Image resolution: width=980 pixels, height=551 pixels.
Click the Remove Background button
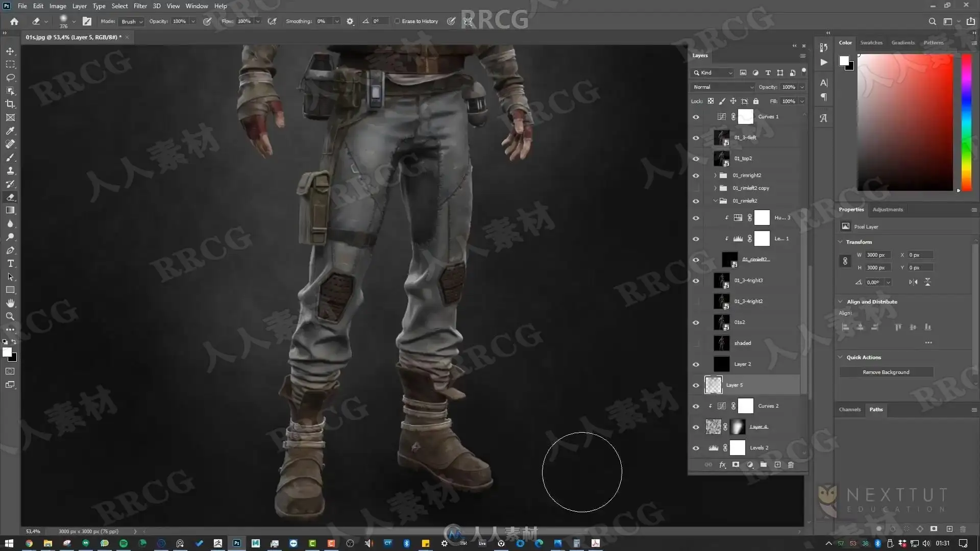(x=886, y=372)
